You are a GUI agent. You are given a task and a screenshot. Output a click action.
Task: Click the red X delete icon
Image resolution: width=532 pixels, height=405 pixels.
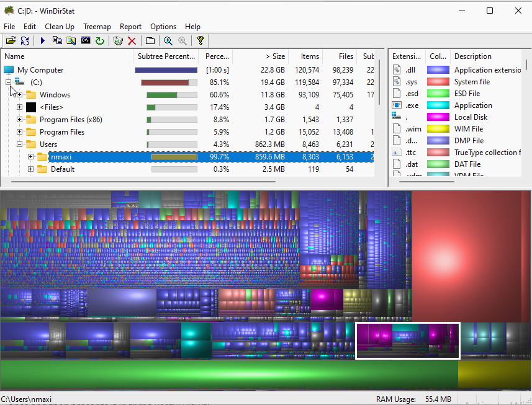click(132, 40)
